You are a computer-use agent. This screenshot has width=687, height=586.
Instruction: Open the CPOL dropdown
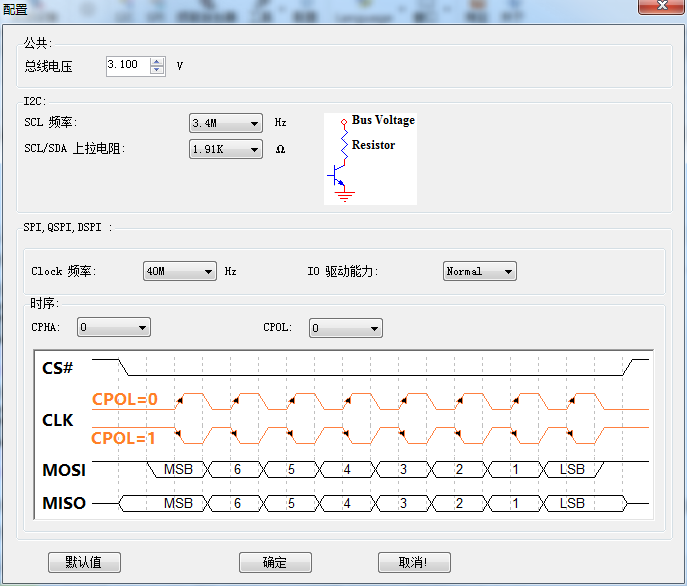coord(345,328)
